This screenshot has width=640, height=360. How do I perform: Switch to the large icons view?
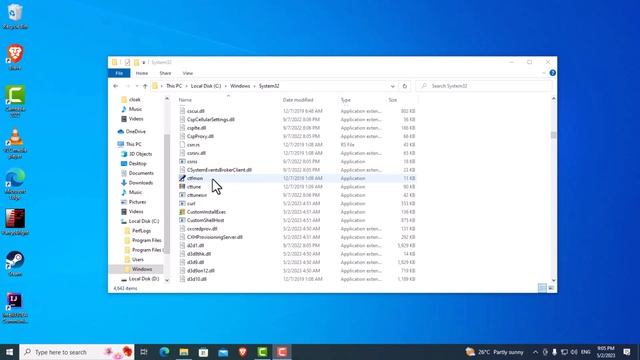551,288
